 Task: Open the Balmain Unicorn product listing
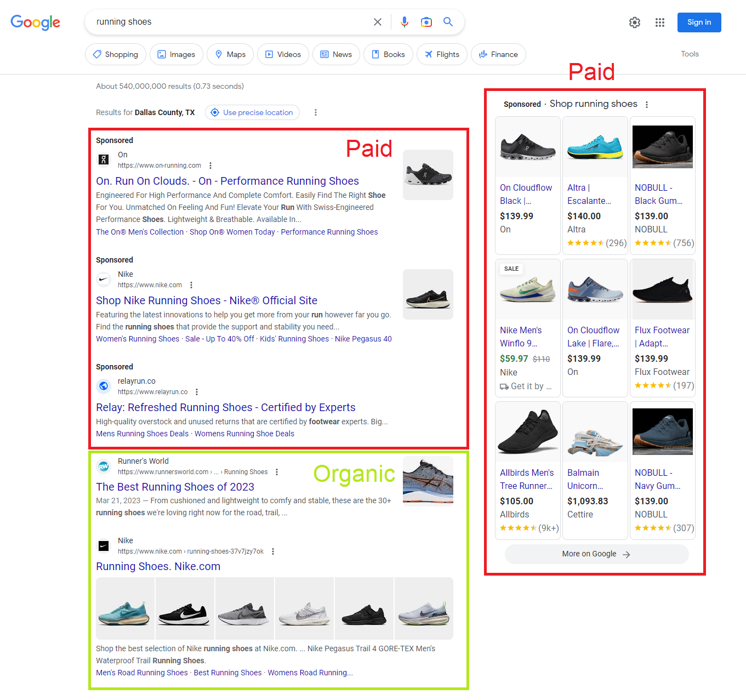tap(595, 470)
